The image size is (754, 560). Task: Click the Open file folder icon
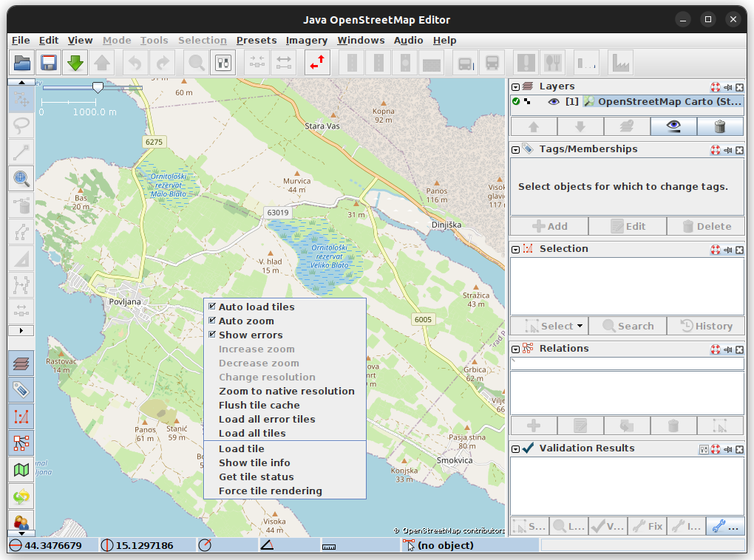pos(22,63)
